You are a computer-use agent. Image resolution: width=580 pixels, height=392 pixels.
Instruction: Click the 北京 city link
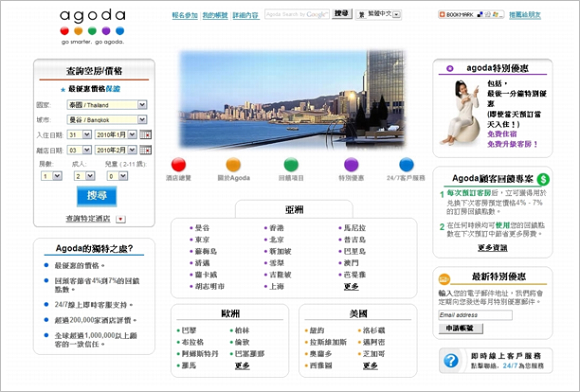[x=277, y=240]
